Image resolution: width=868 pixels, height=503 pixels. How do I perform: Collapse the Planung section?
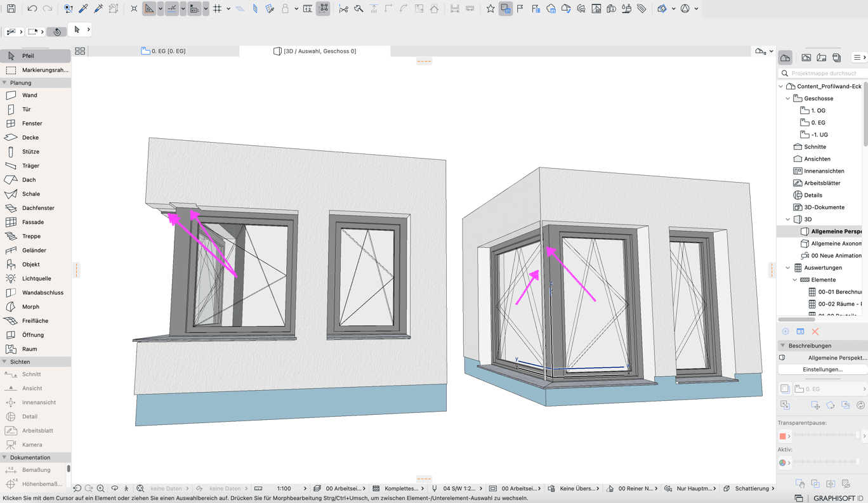coord(4,82)
